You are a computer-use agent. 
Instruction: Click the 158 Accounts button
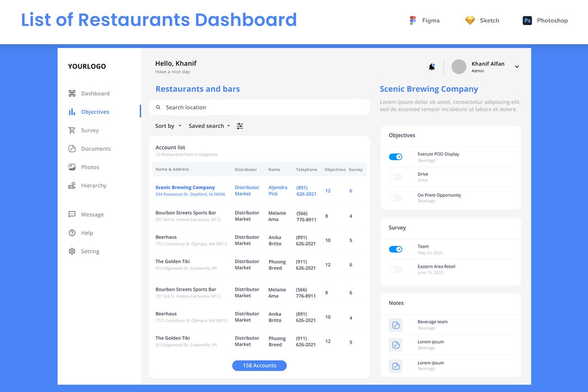(259, 365)
